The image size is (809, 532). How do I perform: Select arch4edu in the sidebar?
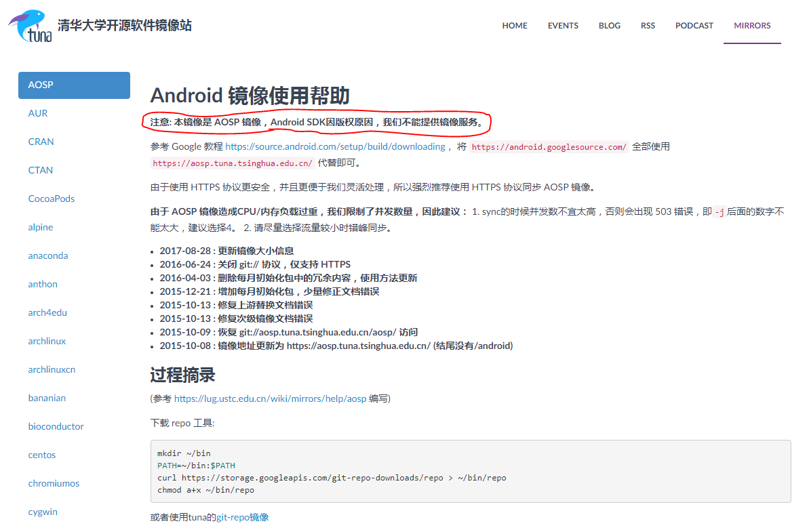[47, 312]
